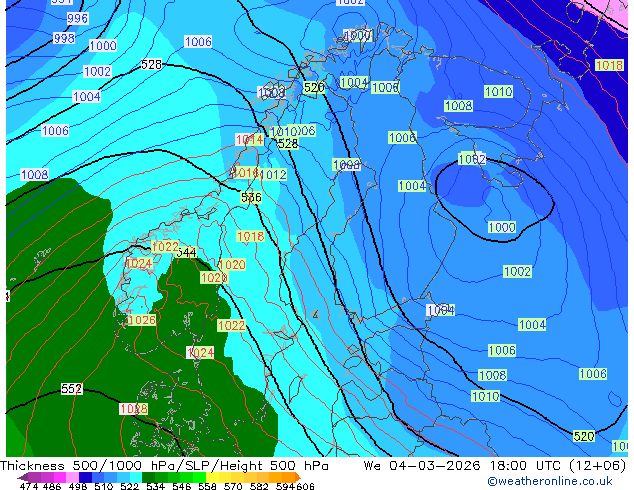Viewport: 634px width, 490px height.
Task: Click the bright magenta legend swatch
Action: click(x=59, y=477)
